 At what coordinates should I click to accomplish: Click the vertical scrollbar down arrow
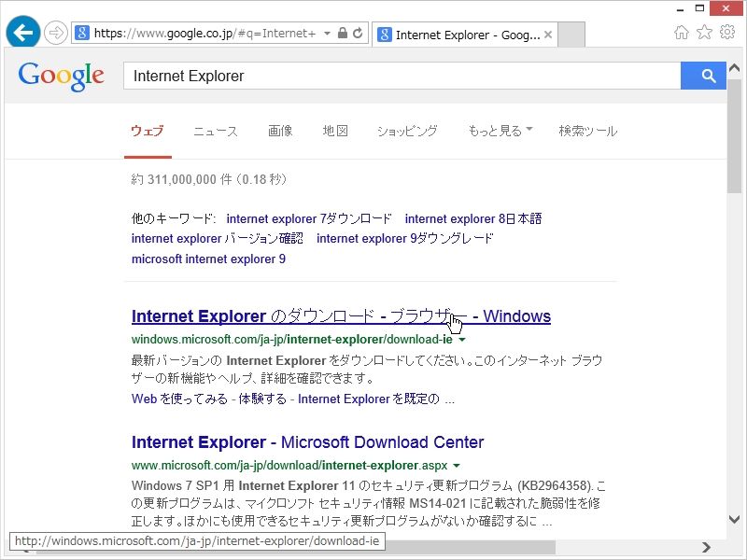[x=735, y=520]
